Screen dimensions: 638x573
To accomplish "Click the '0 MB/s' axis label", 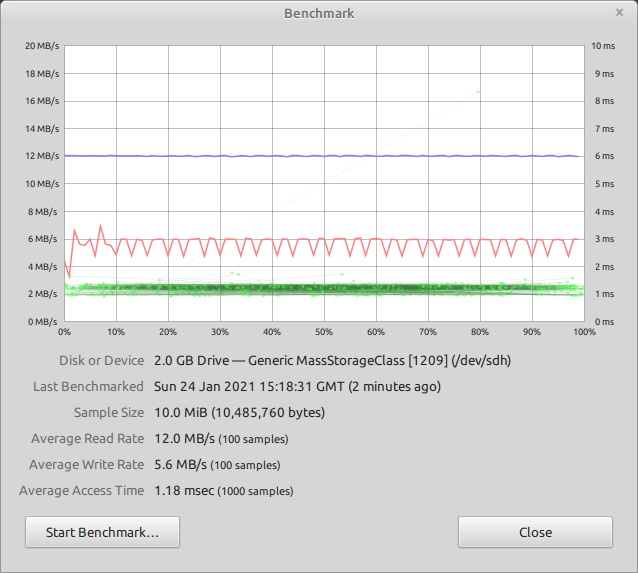I will click(x=43, y=322).
